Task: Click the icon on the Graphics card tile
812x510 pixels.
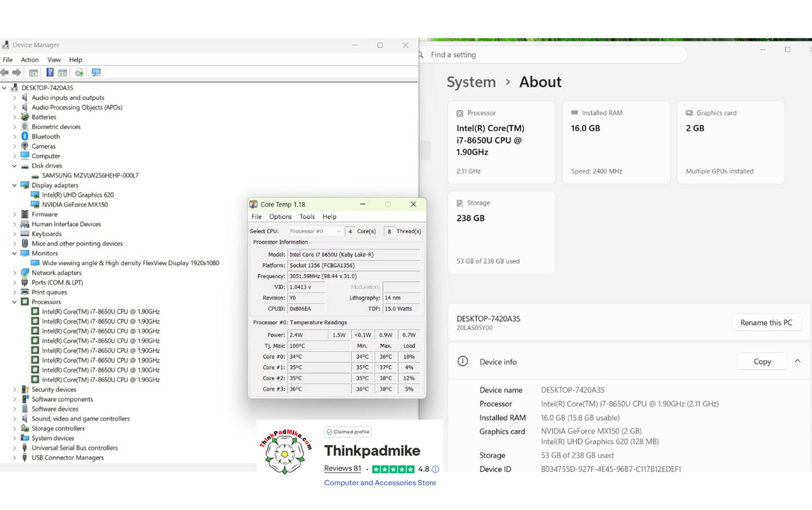Action: (x=689, y=113)
